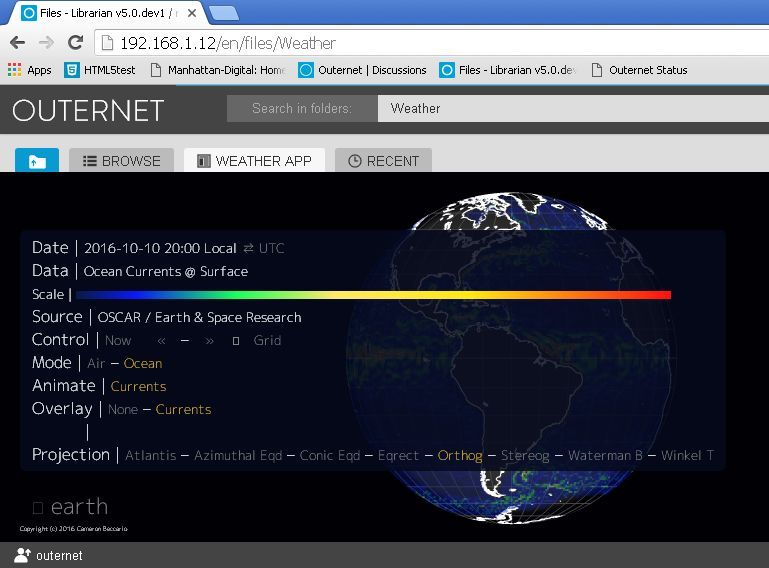
Task: Open Files - Librarian bookmark in bookmarks bar
Action: click(507, 70)
